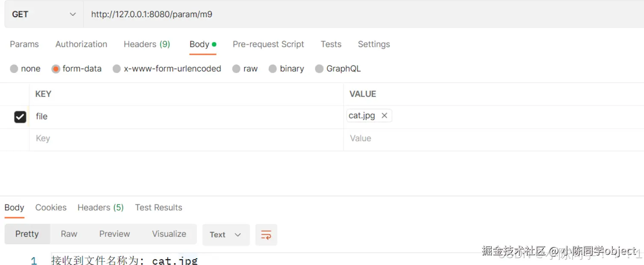Click the VALUE column header
This screenshot has height=265, width=644.
(363, 94)
